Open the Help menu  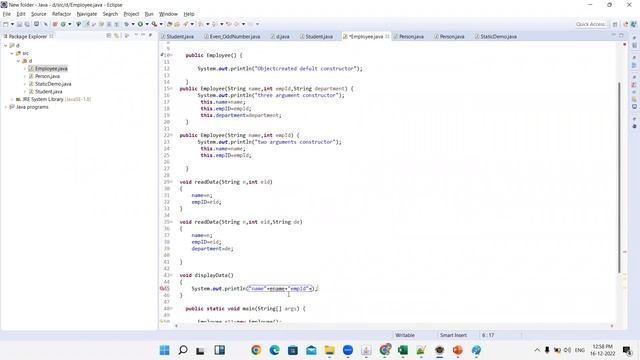click(189, 14)
